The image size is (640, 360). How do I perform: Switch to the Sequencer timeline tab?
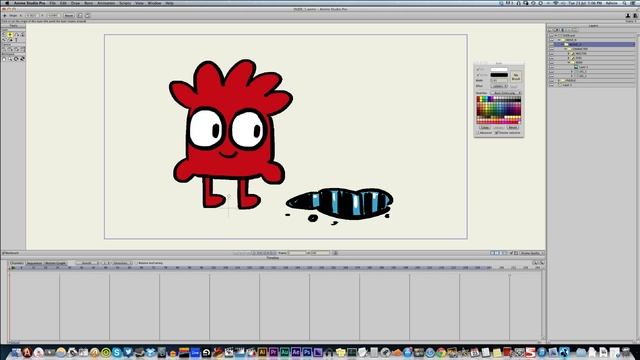[34, 263]
